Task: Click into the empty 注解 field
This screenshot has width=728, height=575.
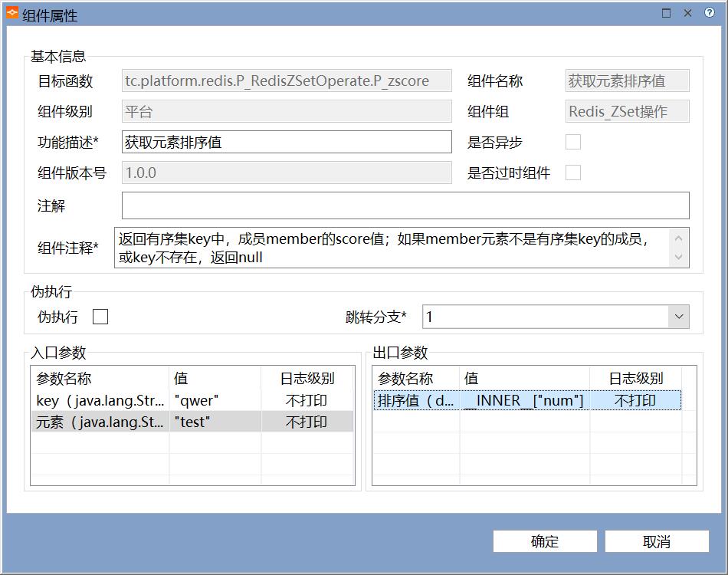Action: pos(405,205)
